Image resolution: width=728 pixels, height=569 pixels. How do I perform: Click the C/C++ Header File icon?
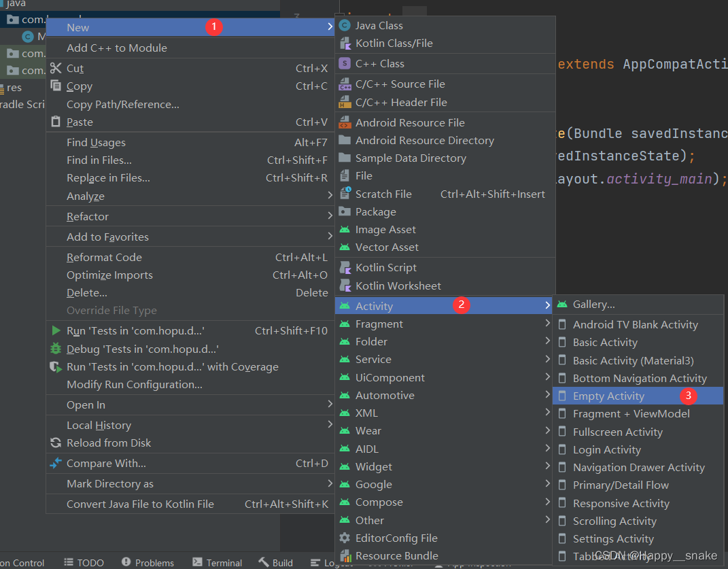[345, 102]
